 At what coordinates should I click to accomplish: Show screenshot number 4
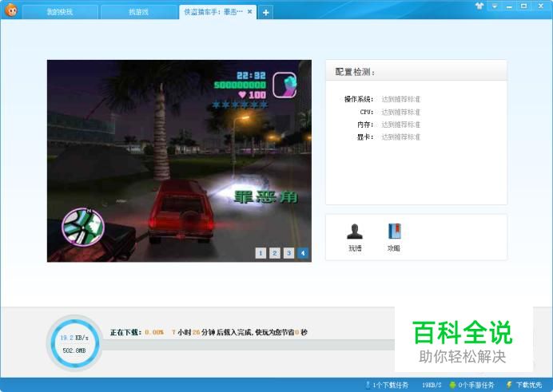pyautogui.click(x=303, y=253)
